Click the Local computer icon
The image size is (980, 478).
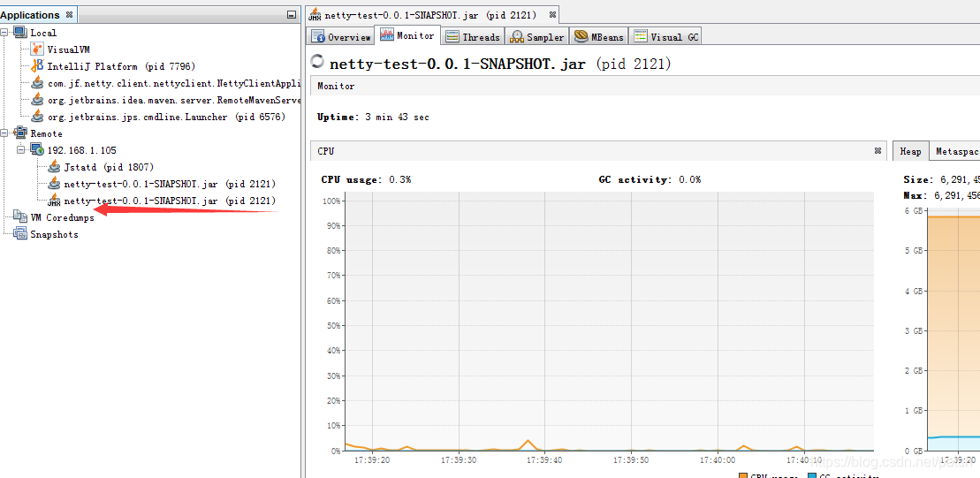point(20,33)
